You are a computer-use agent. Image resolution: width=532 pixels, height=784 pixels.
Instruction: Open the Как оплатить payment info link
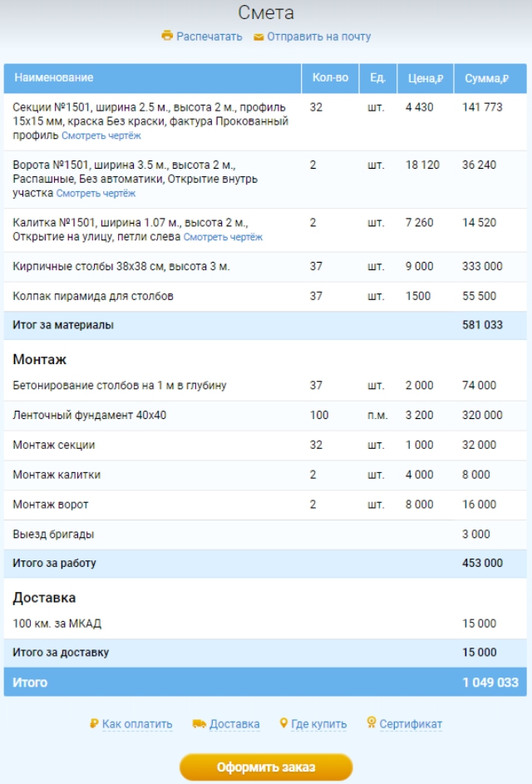(137, 724)
